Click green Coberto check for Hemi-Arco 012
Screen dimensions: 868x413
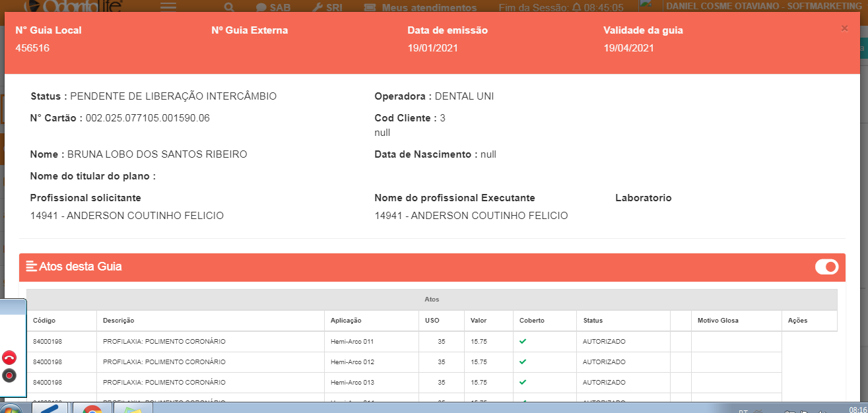pos(523,362)
